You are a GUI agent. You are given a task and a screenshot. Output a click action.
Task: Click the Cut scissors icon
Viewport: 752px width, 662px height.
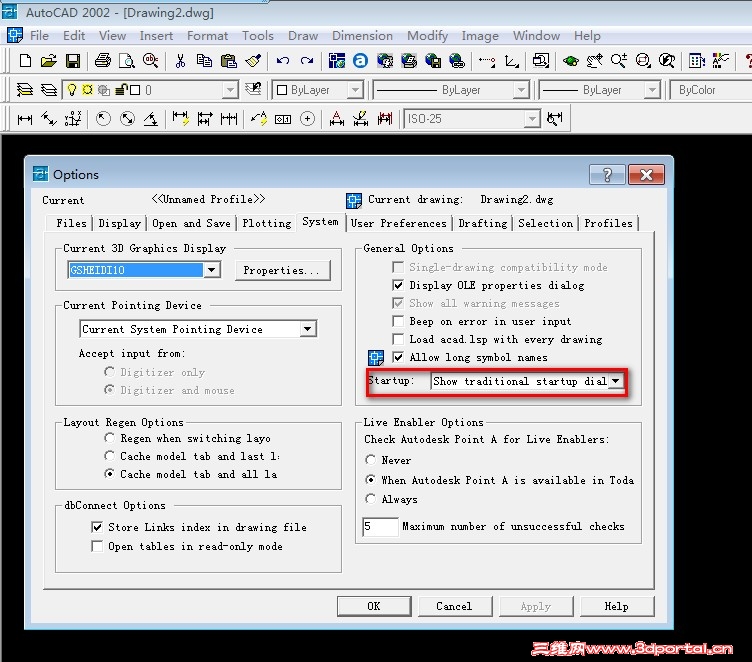coord(180,61)
